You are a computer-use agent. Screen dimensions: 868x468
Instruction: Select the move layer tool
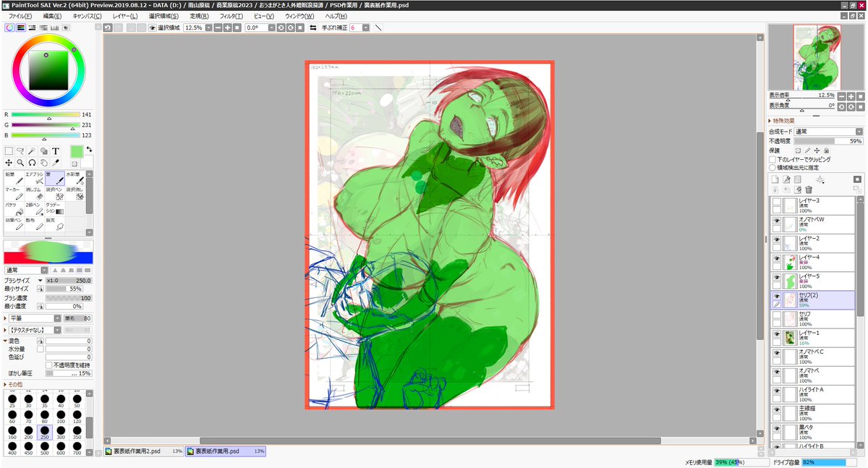click(9, 163)
